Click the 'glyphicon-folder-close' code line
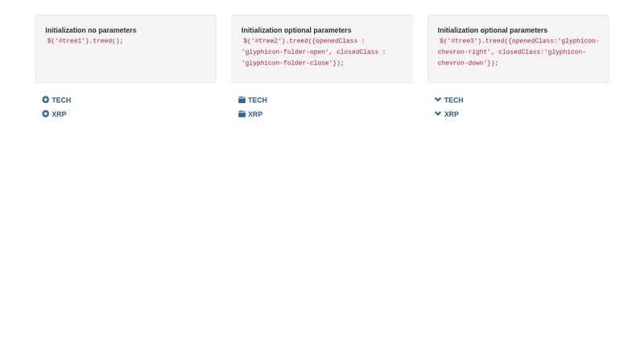This screenshot has width=644, height=362. (x=293, y=63)
